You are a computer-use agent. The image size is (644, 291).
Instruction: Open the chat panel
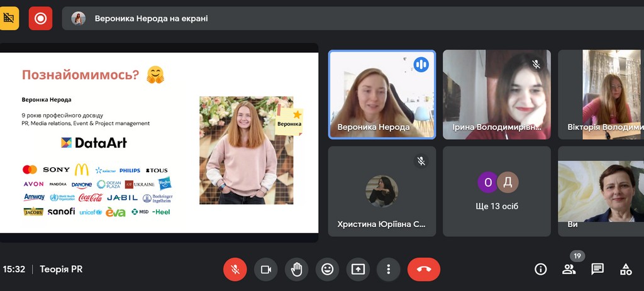(x=597, y=269)
